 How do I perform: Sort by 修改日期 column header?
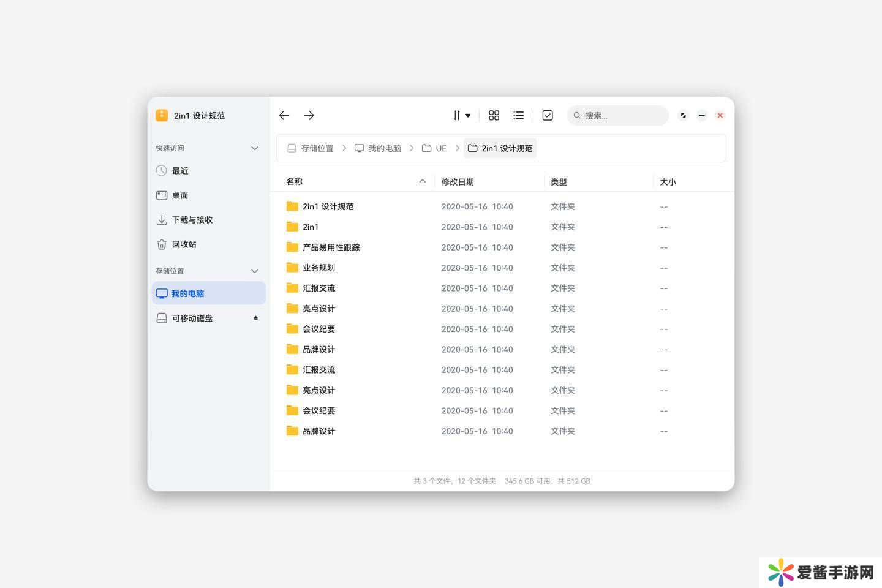pyautogui.click(x=458, y=182)
